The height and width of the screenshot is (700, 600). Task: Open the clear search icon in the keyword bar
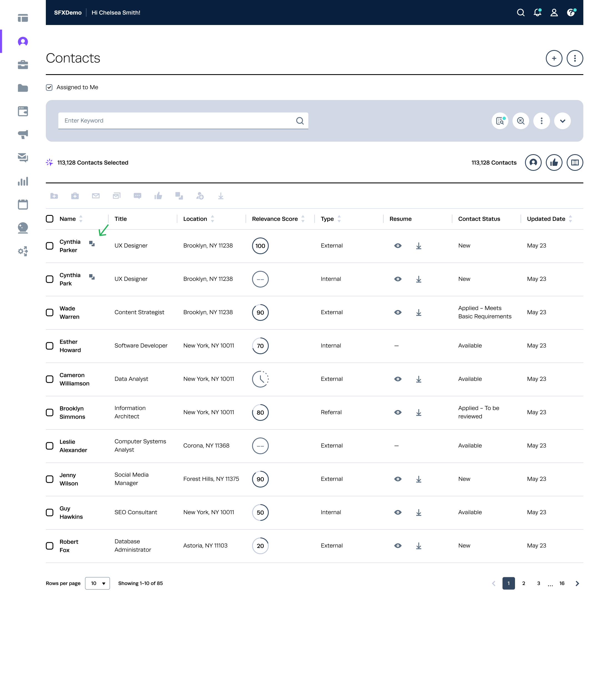click(521, 121)
